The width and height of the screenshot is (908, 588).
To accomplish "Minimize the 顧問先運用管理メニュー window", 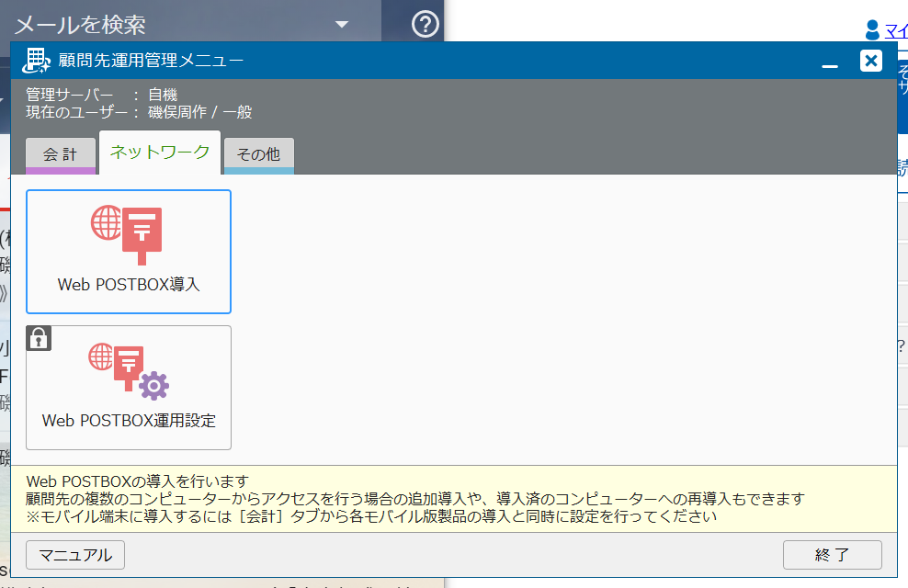I will click(830, 62).
